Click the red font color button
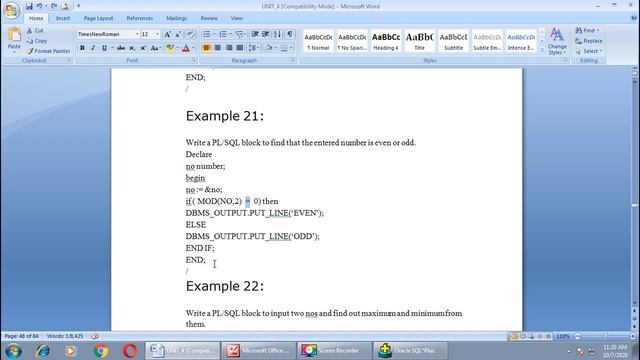Viewport: 640px width, 360px height. point(186,48)
